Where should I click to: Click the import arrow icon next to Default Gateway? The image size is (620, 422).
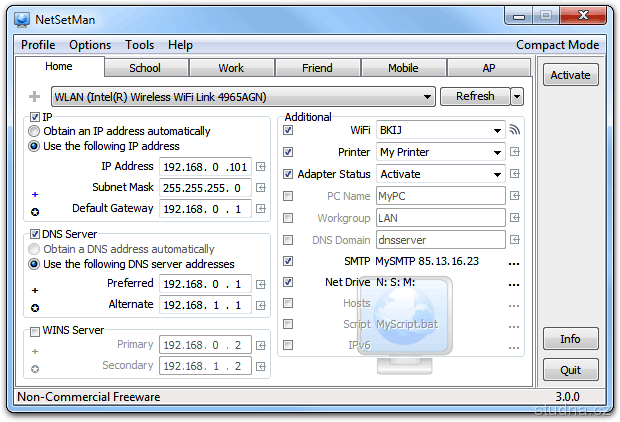(261, 209)
